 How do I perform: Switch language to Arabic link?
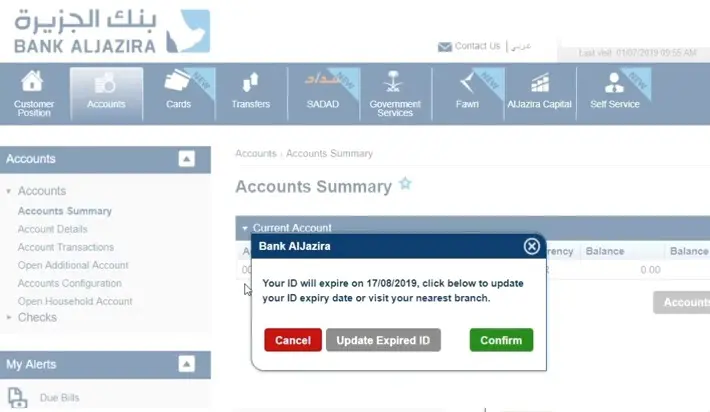[521, 46]
